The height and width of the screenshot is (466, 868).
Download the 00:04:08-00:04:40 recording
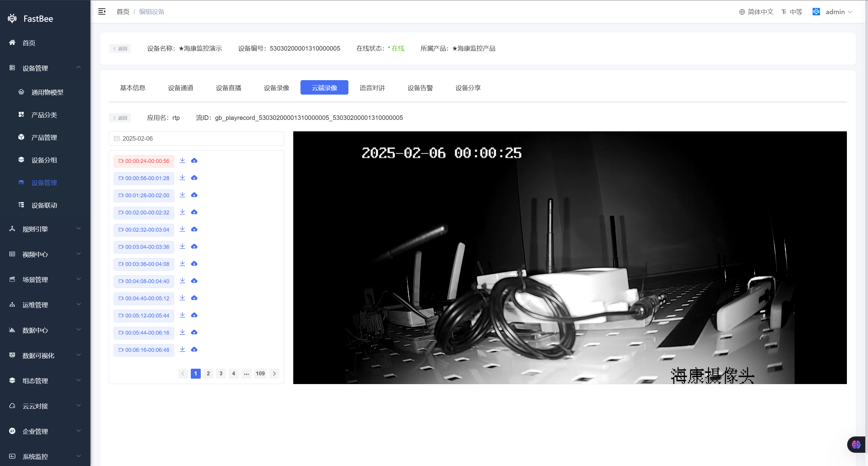pyautogui.click(x=182, y=280)
